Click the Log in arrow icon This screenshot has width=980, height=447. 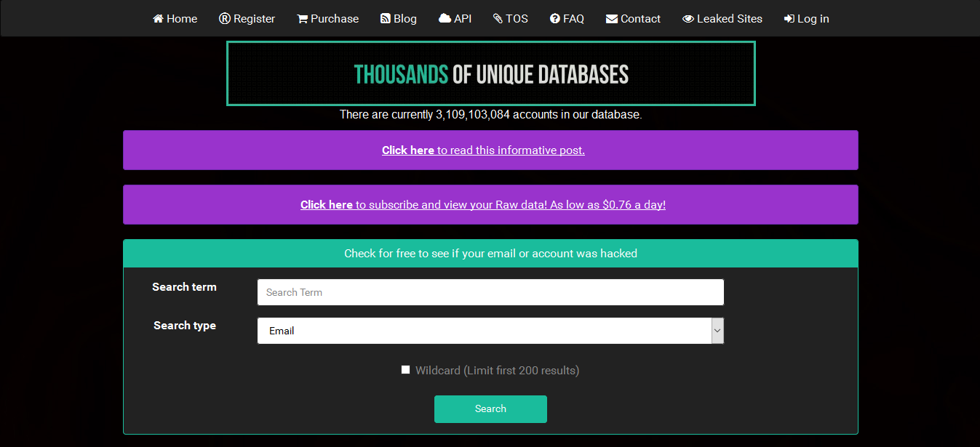point(789,19)
